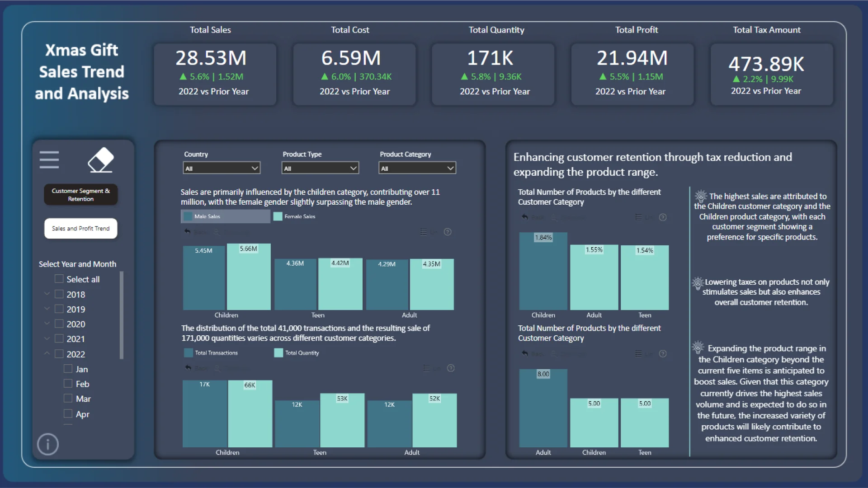Click the 'Xmas Gift Sales Trend and Analysis' title

click(82, 72)
